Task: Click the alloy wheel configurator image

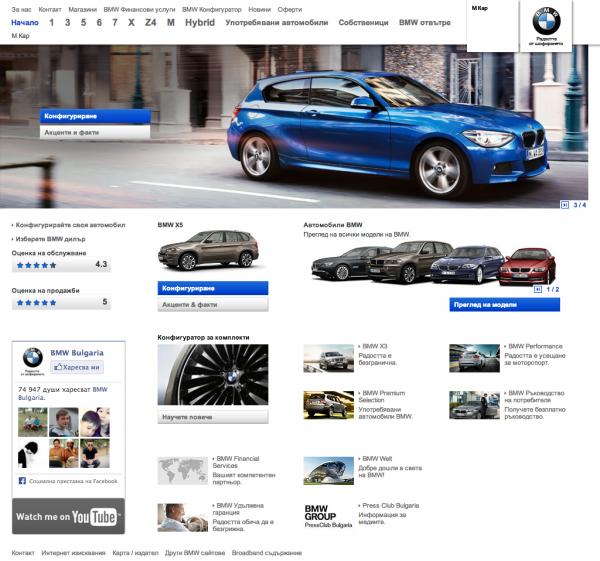Action: pos(213,375)
